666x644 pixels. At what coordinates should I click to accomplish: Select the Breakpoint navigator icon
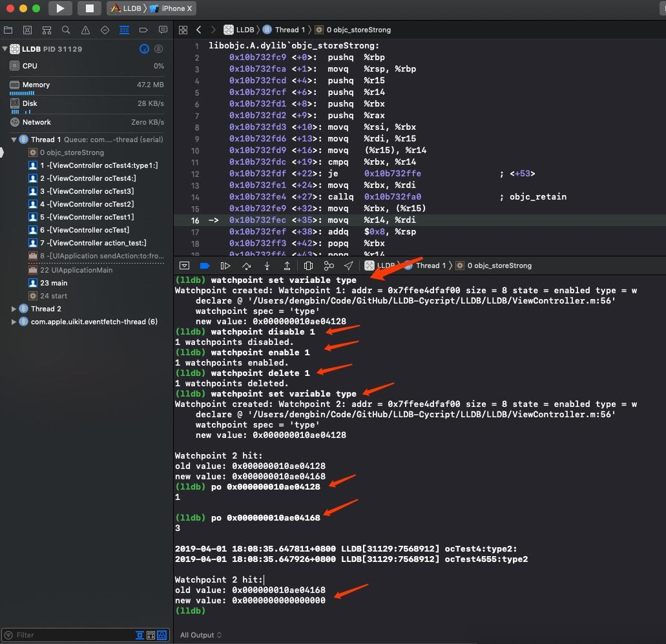pyautogui.click(x=143, y=30)
